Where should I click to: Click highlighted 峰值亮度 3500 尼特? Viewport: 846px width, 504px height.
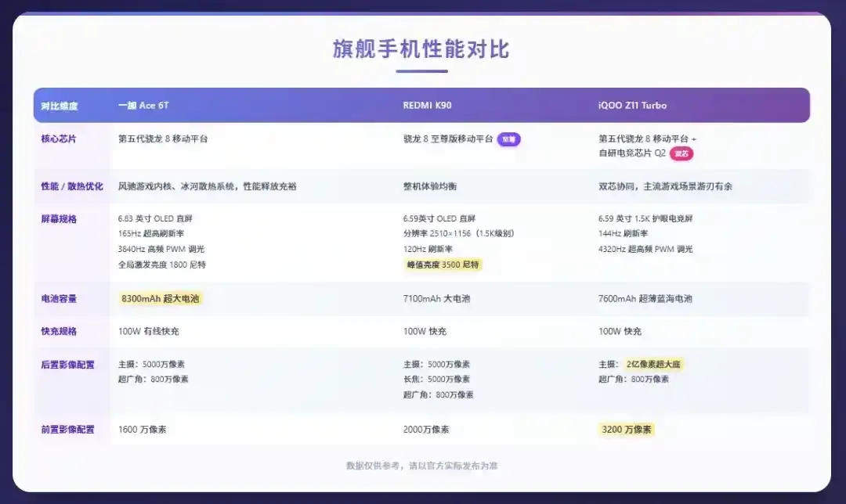tap(443, 265)
